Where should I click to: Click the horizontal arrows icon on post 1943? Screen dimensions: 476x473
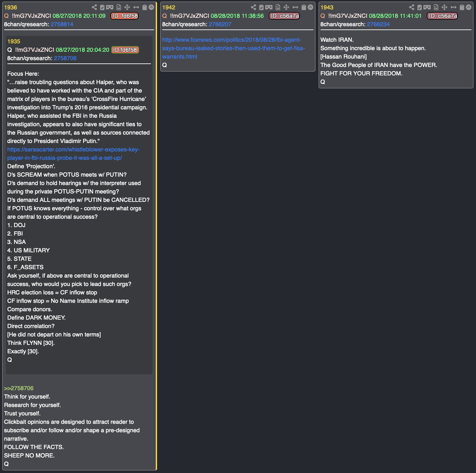pyautogui.click(x=454, y=7)
